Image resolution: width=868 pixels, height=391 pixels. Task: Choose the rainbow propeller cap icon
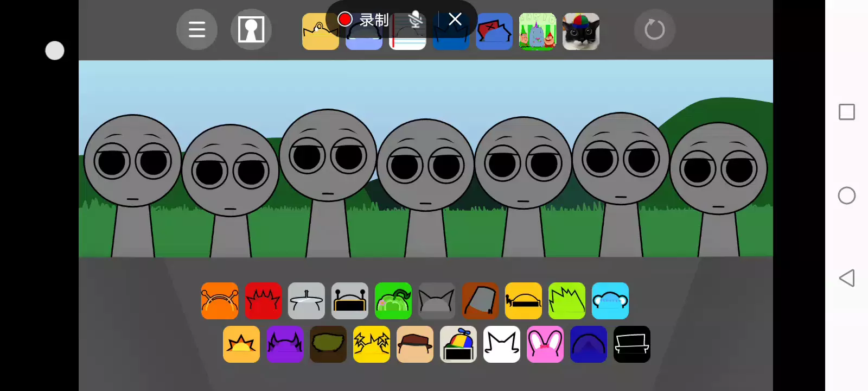tap(458, 344)
